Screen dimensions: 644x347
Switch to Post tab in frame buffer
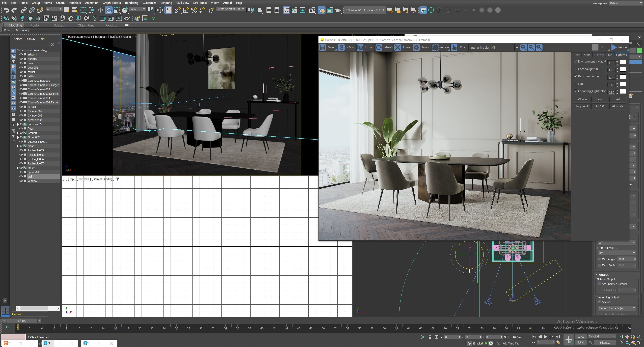pos(577,55)
